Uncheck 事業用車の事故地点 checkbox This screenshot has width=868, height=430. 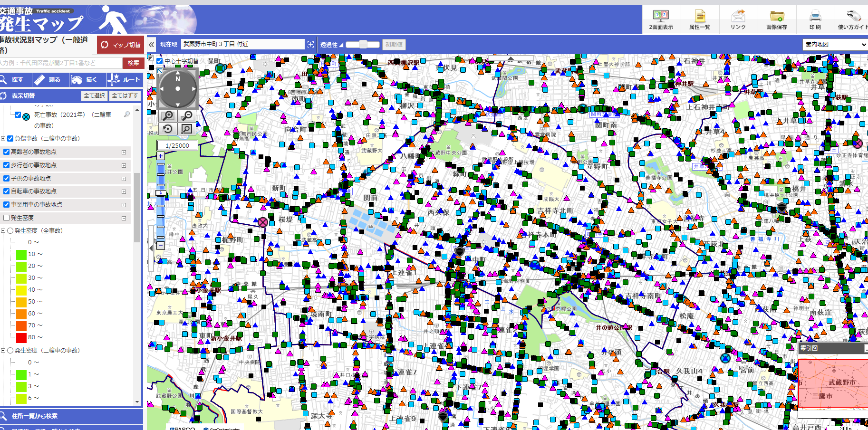[6, 205]
